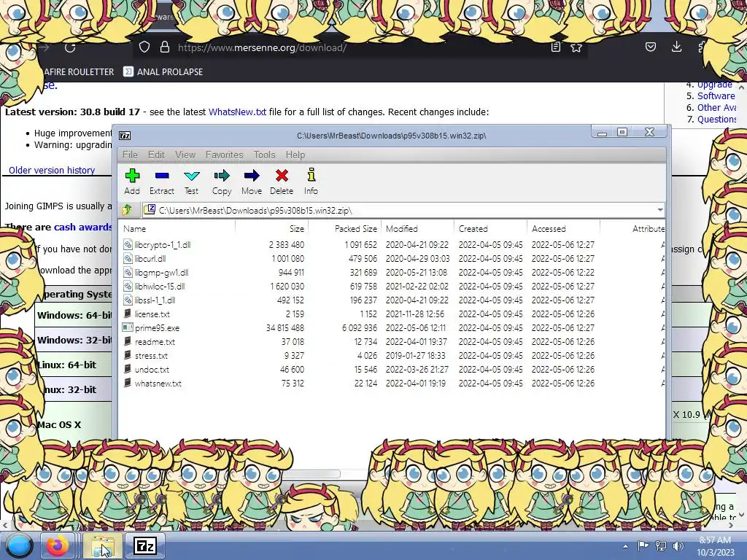Toggle Firefox reader view icon
The image size is (747, 560).
tap(555, 47)
